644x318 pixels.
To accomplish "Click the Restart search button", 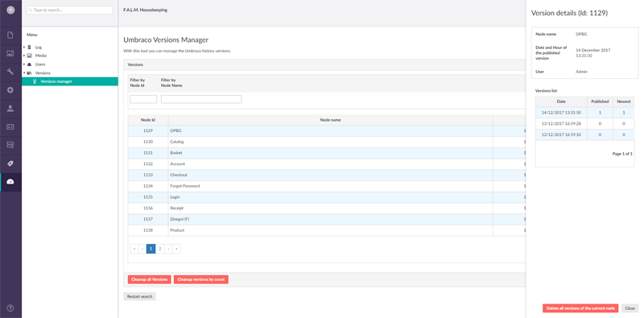I will click(x=139, y=296).
